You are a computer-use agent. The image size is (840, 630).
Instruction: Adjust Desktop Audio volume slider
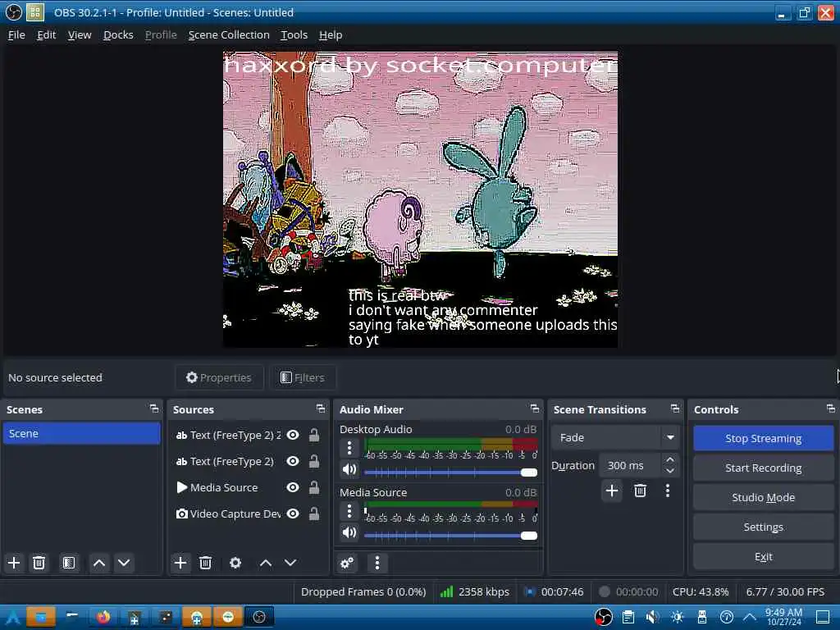(x=450, y=472)
